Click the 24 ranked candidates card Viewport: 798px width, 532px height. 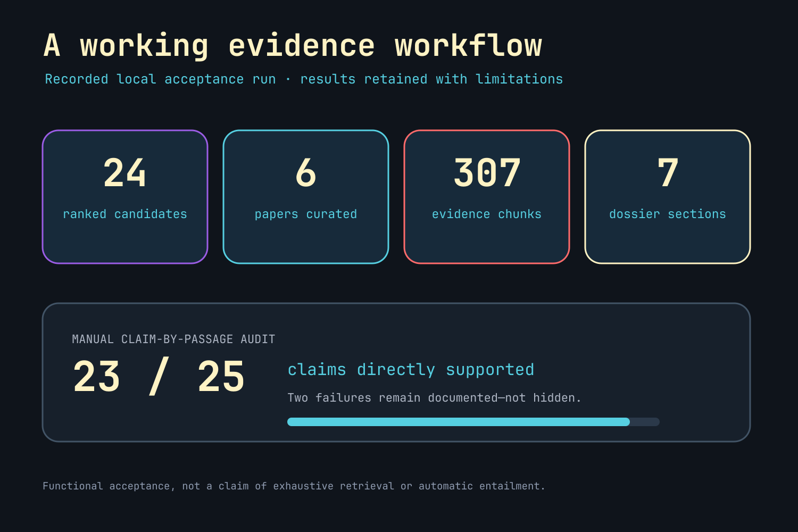125,197
